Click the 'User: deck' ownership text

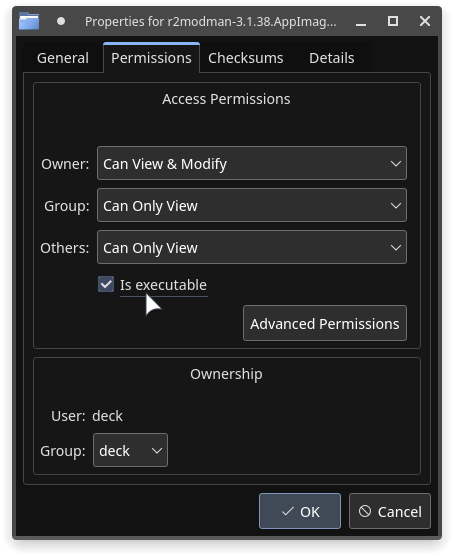coord(87,416)
